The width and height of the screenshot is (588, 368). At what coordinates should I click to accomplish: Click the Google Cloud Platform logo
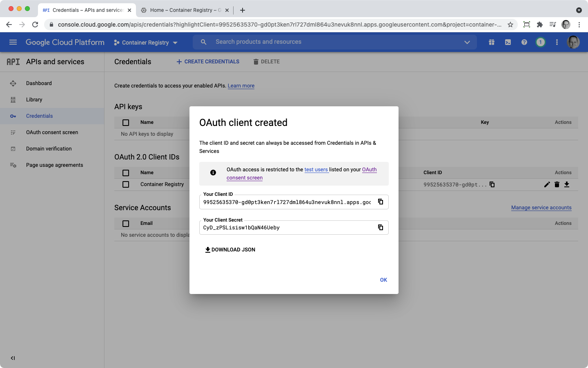[65, 42]
